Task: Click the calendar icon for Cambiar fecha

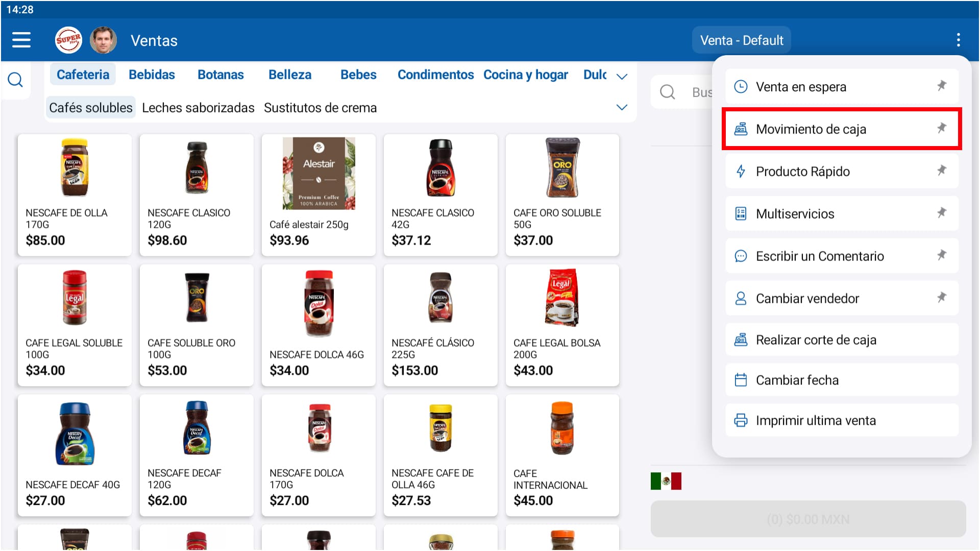Action: (x=741, y=380)
